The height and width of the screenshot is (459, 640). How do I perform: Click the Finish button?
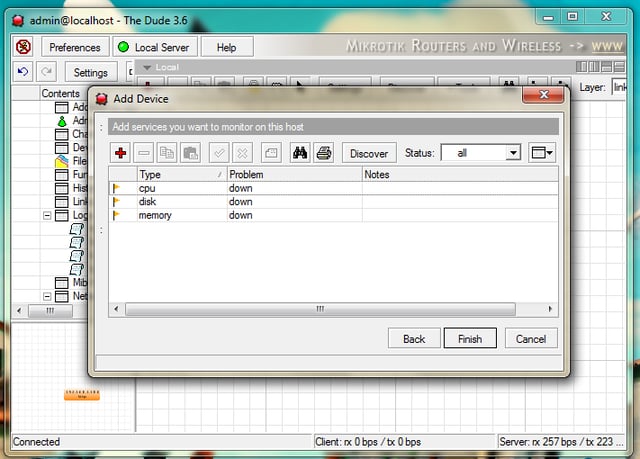(x=470, y=339)
